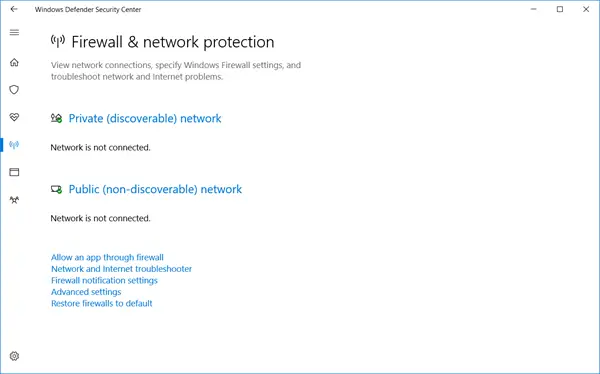Open App & browser control sidebar icon

point(14,172)
